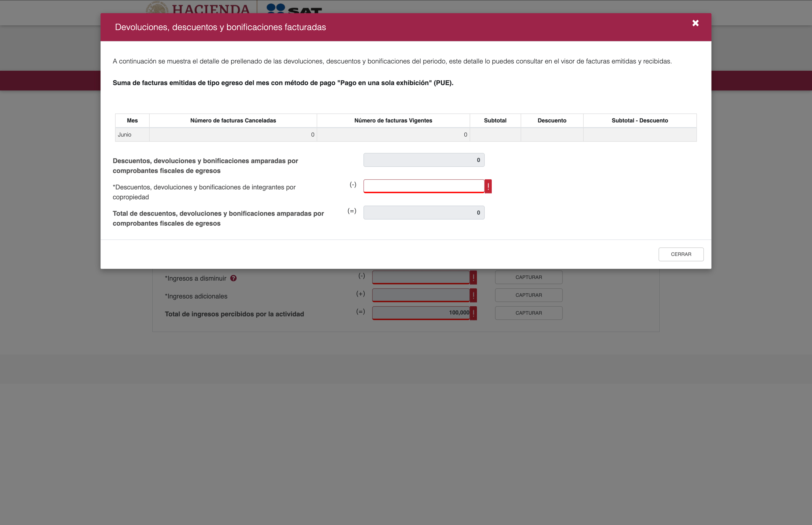Image resolution: width=812 pixels, height=525 pixels.
Task: Click the Subtotal column header
Action: tap(495, 121)
